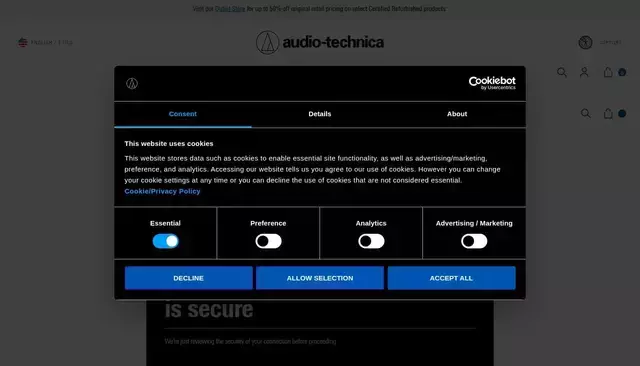The width and height of the screenshot is (640, 366).
Task: Toggle the Essential cookies switch
Action: [165, 241]
